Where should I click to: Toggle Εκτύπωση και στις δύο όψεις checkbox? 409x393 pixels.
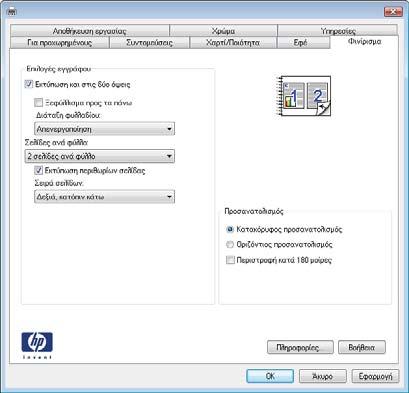pyautogui.click(x=29, y=84)
